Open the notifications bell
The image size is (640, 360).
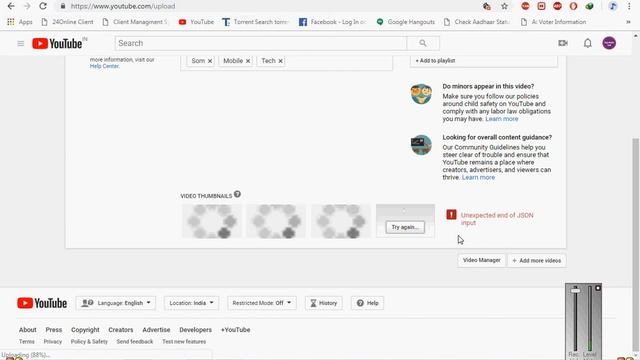(x=587, y=43)
